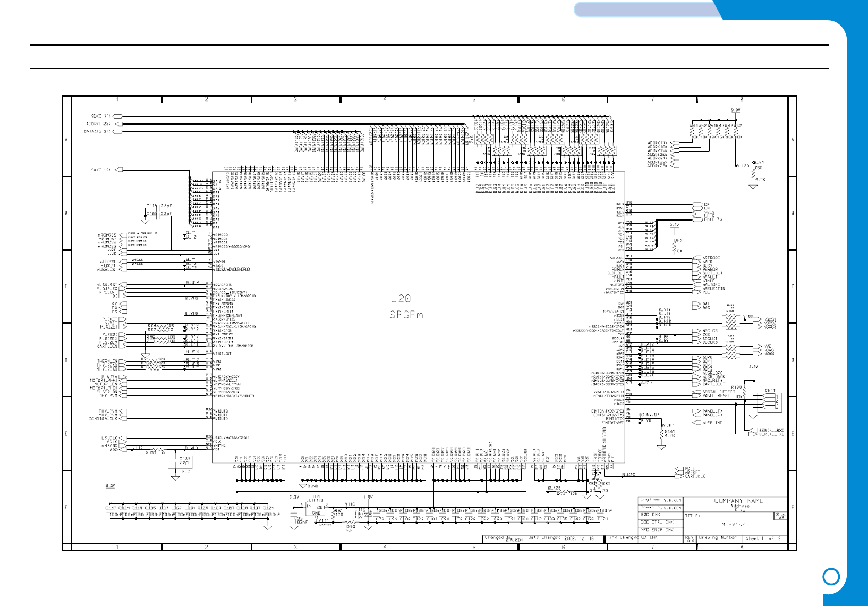The height and width of the screenshot is (606, 868).
Task: Select the U21 regulator designator
Action: coord(318,497)
